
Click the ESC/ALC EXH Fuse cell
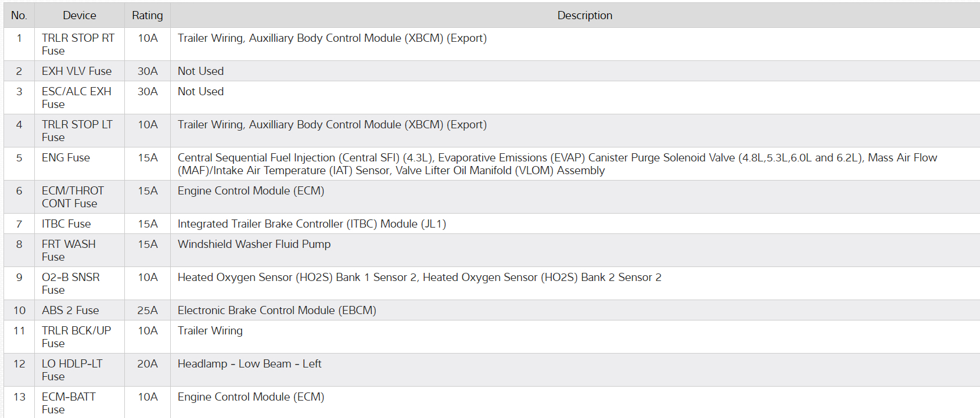click(x=76, y=98)
